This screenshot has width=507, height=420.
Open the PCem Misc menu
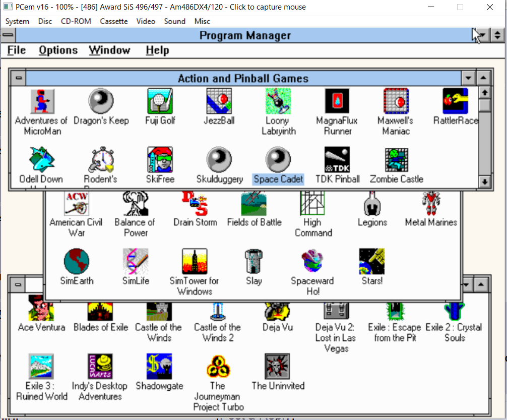(x=202, y=21)
